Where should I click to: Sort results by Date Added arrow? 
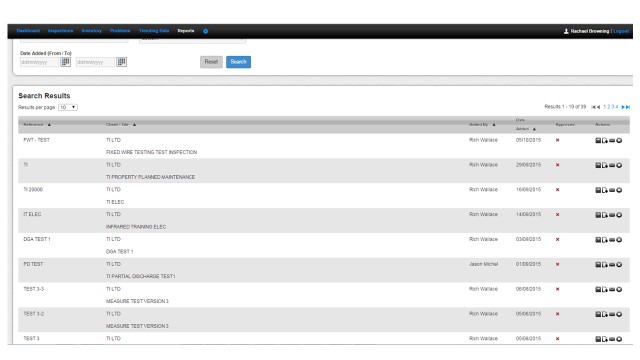pos(534,129)
